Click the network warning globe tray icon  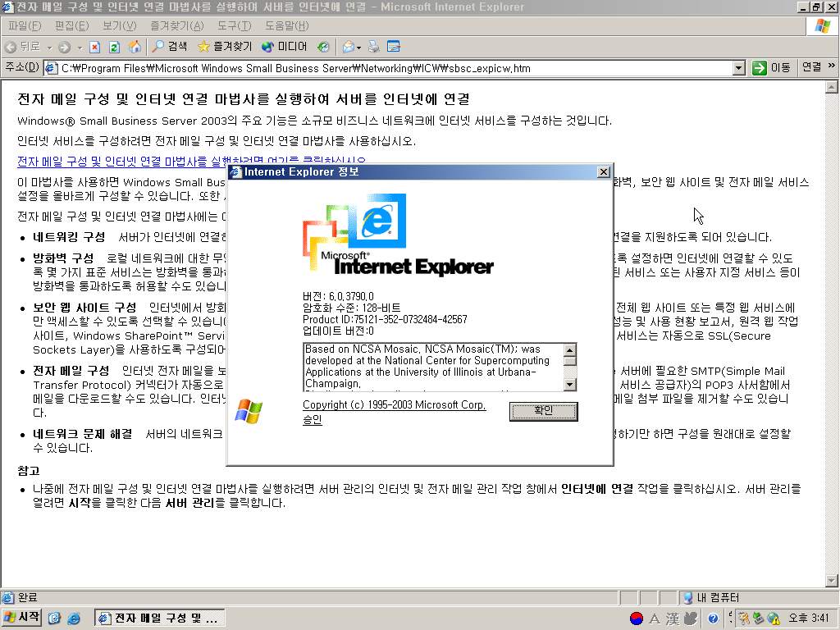point(773,619)
